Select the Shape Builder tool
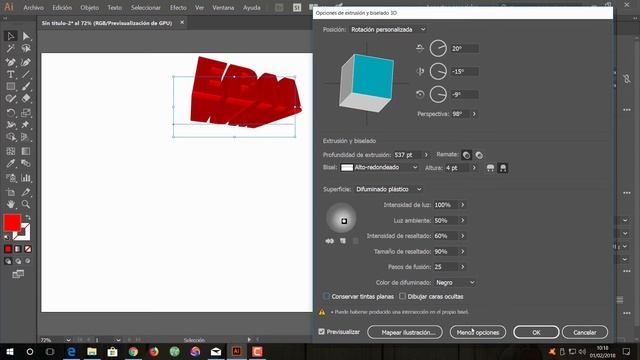The width and height of the screenshot is (640, 360). click(11, 137)
